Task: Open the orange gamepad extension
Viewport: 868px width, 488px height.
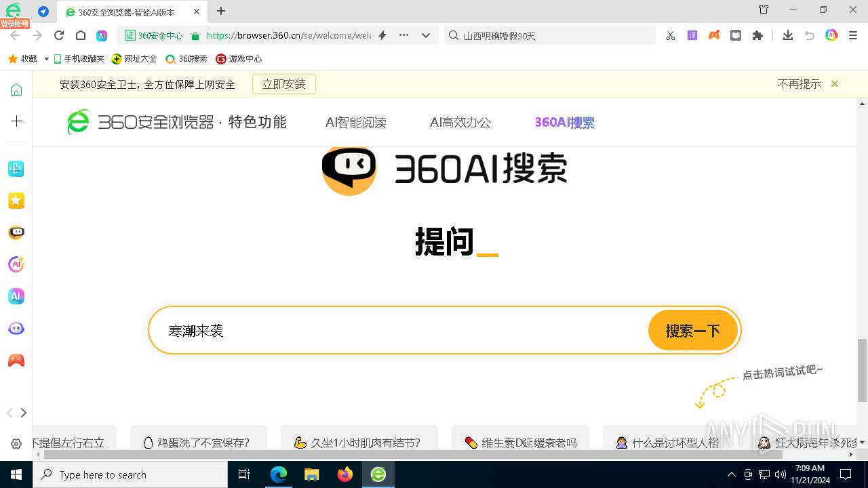Action: (x=714, y=36)
